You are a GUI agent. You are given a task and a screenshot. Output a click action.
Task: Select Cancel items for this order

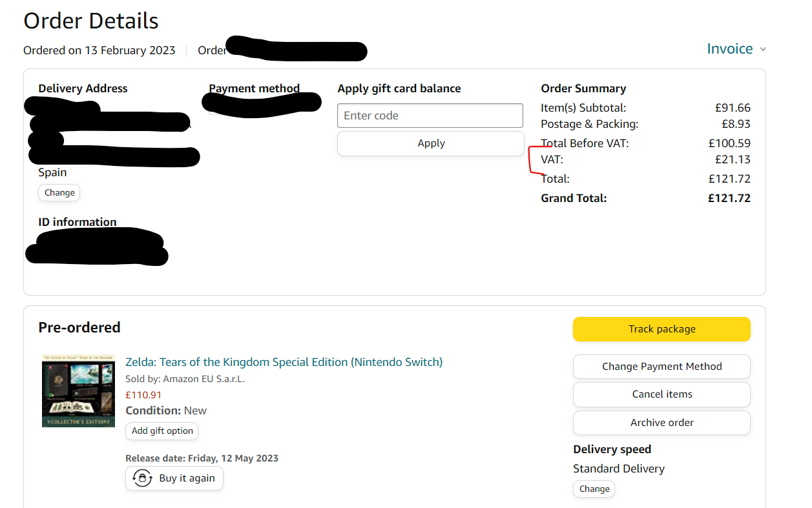coord(661,394)
